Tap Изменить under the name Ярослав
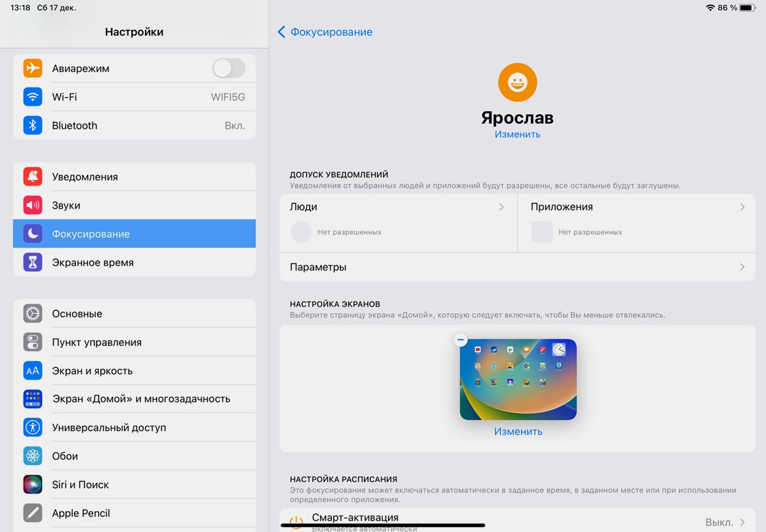Viewport: 766px width, 532px height. coord(518,135)
